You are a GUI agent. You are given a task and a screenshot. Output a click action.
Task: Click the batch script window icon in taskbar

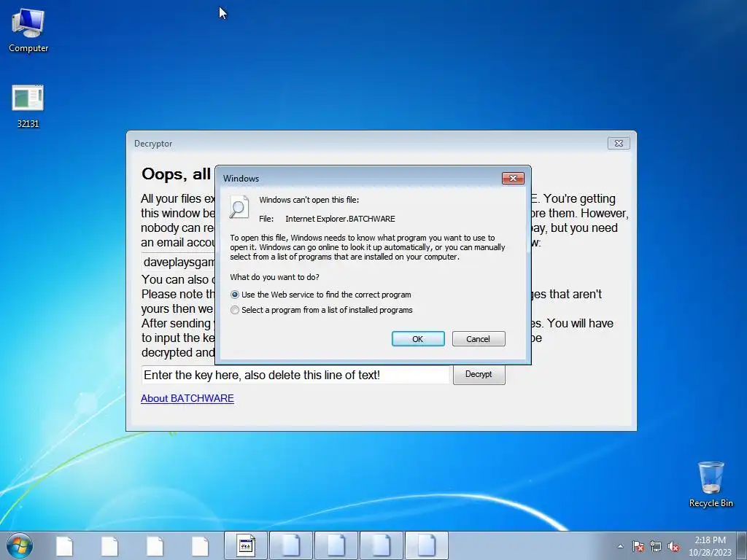point(246,545)
